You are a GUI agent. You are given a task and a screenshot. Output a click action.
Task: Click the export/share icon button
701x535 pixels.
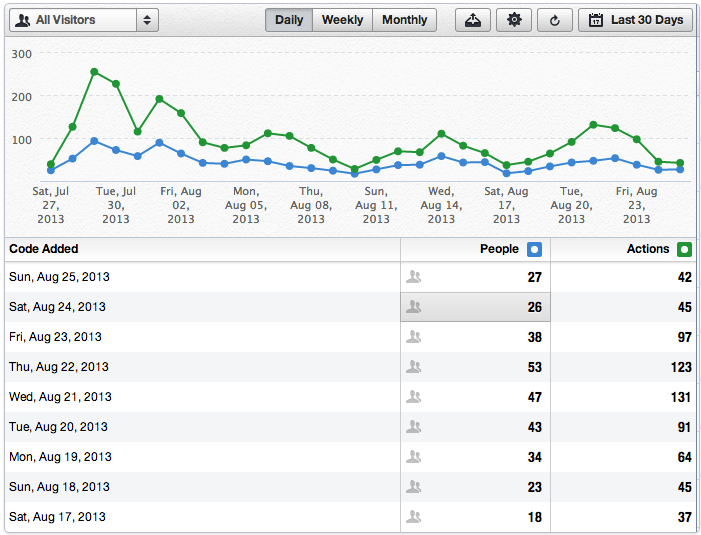tap(473, 20)
